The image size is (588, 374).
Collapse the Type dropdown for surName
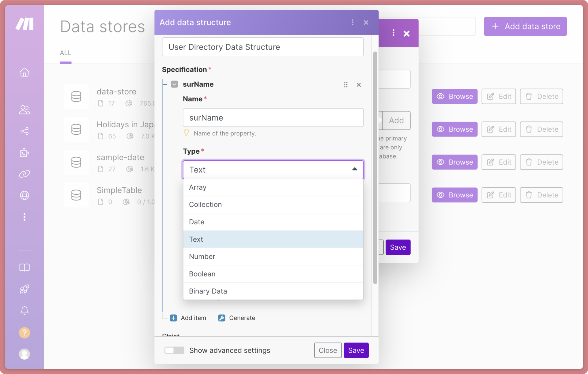click(x=354, y=169)
